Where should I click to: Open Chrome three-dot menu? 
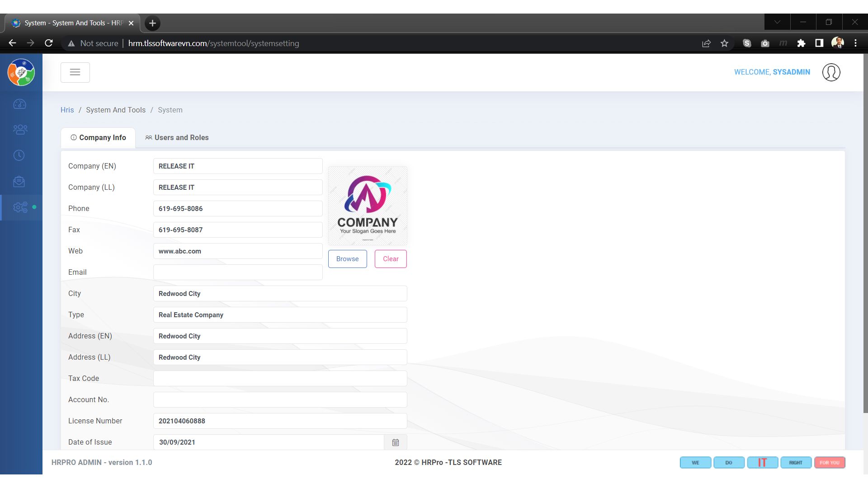pyautogui.click(x=855, y=43)
